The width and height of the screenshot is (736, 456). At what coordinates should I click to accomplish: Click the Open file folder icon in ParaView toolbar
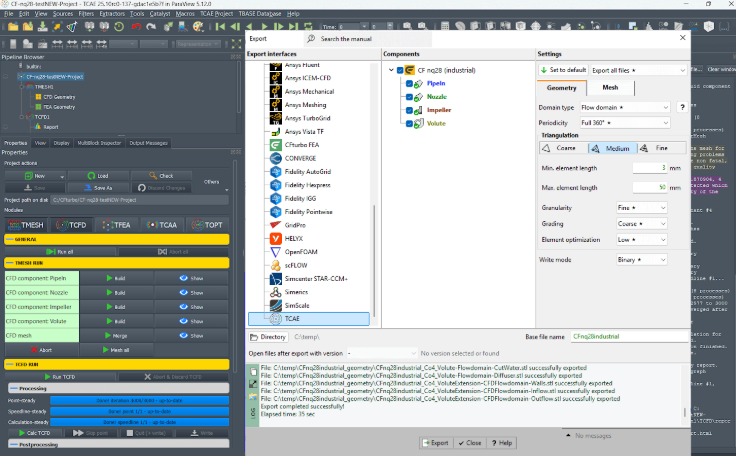(13, 27)
